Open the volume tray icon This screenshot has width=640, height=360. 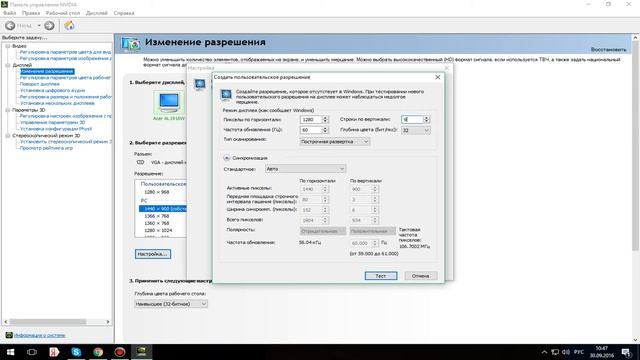tap(566, 352)
